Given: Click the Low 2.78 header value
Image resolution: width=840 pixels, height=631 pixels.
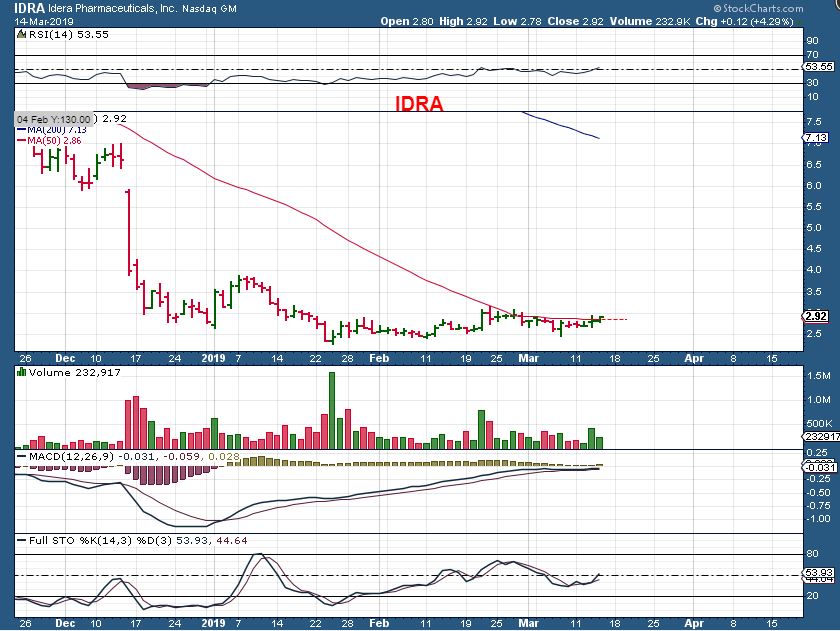Looking at the screenshot, I should [518, 21].
